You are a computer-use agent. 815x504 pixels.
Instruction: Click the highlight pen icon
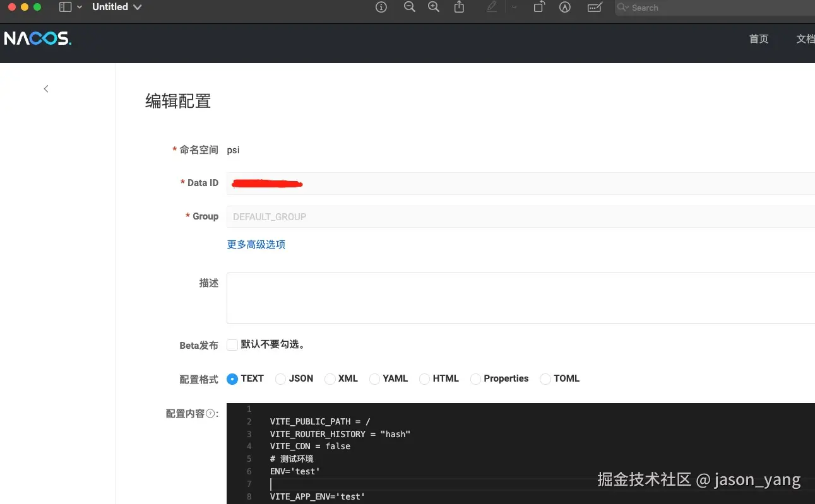[492, 7]
